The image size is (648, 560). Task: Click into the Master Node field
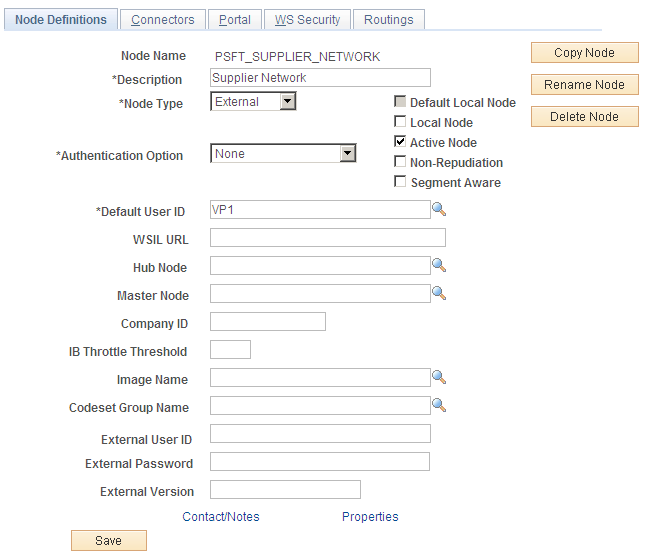[320, 293]
